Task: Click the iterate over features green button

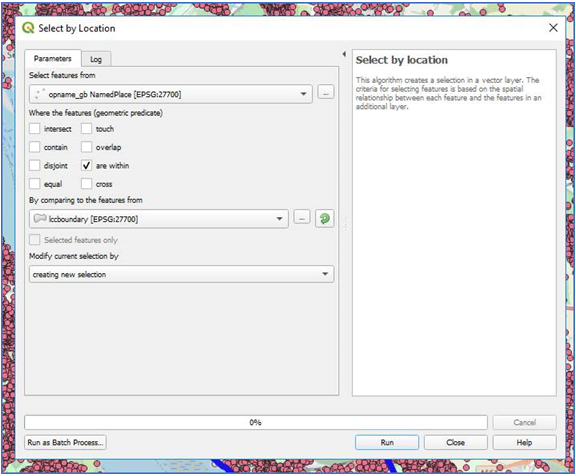Action: point(325,219)
